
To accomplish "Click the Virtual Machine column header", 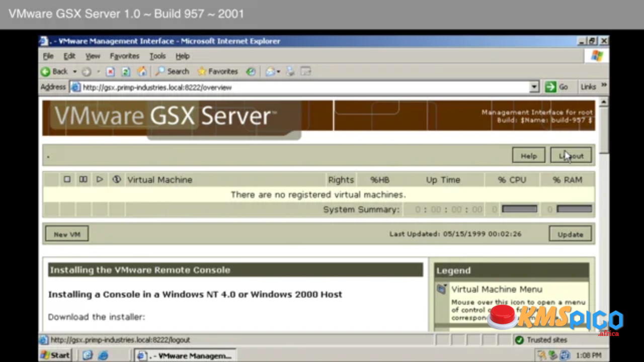I will point(159,179).
